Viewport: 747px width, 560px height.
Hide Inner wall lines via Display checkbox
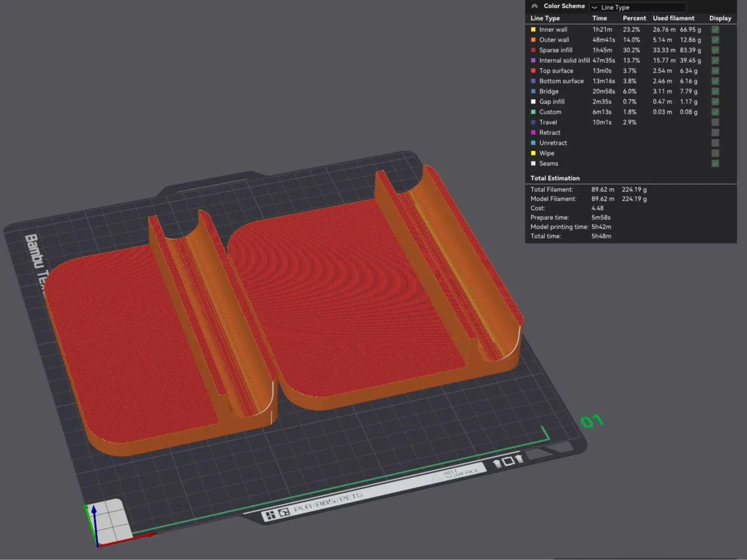tap(715, 29)
